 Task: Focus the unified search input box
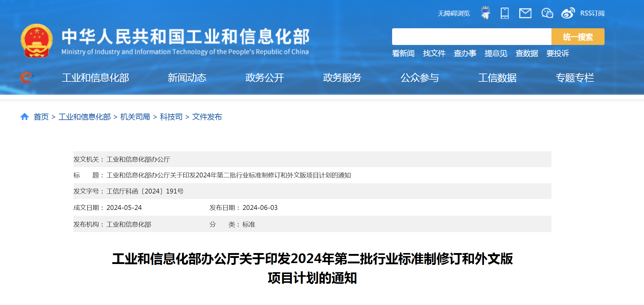coord(472,37)
